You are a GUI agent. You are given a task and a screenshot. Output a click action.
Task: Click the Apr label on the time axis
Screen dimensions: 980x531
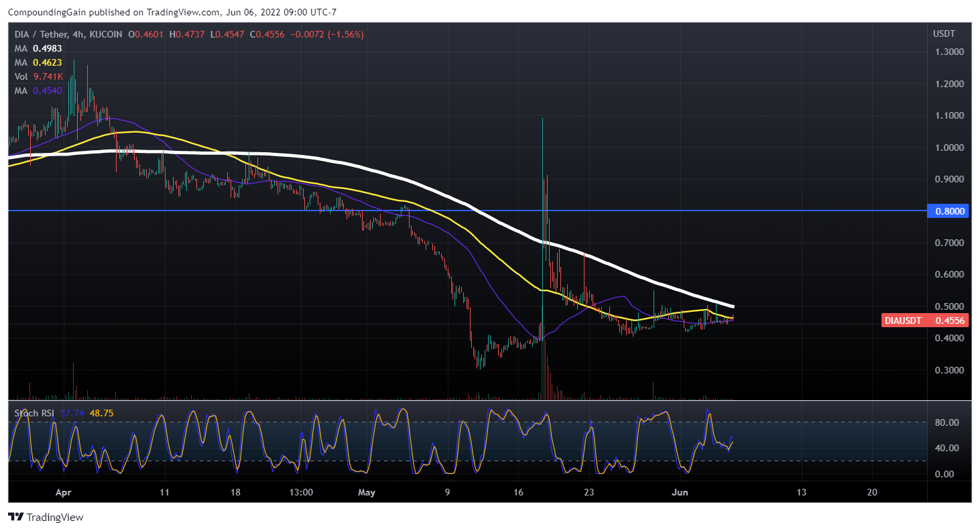coord(63,491)
